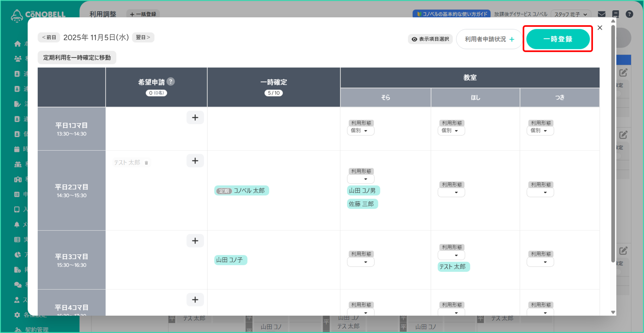
Task: Close the dialog with X icon
Action: point(600,28)
